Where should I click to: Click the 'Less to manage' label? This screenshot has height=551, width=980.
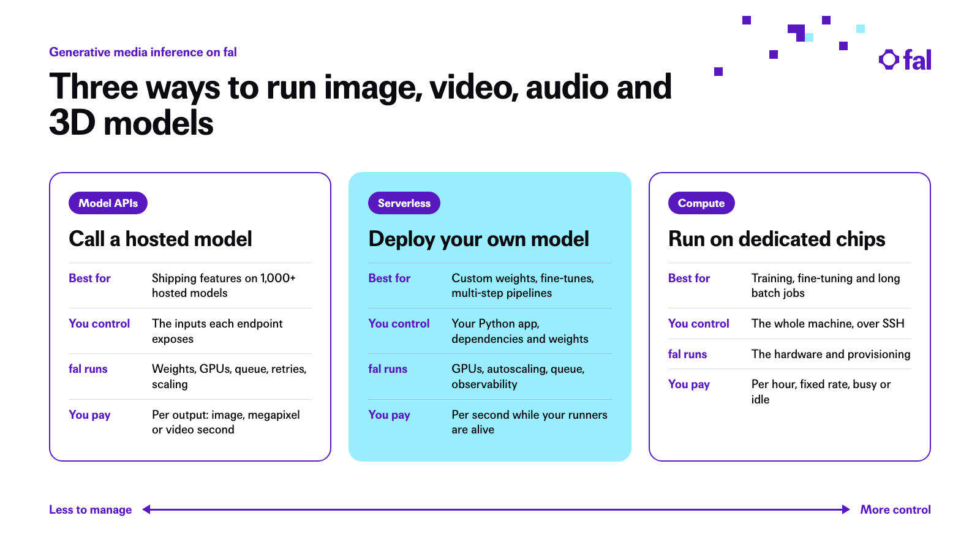[91, 509]
